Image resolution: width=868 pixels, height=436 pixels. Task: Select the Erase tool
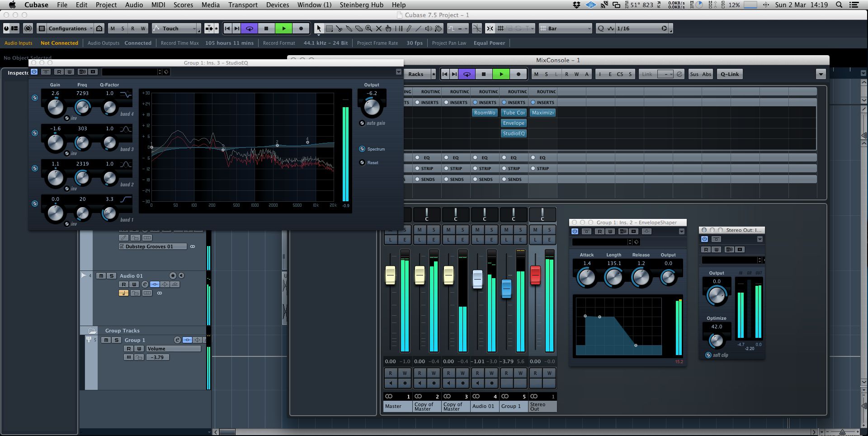click(x=359, y=28)
